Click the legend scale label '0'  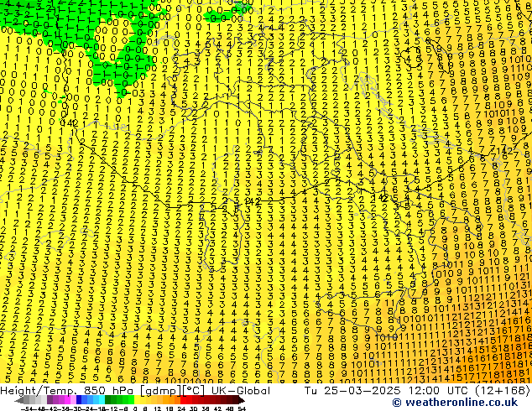(135, 408)
